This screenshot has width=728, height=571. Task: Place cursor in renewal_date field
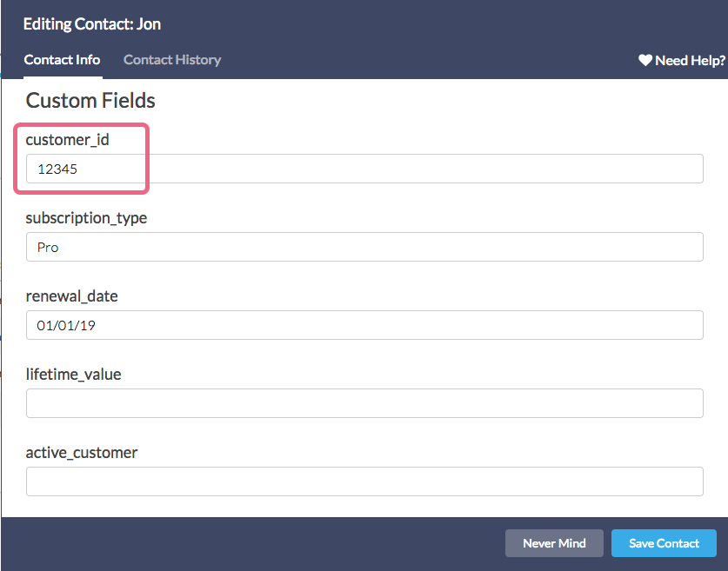tap(364, 325)
